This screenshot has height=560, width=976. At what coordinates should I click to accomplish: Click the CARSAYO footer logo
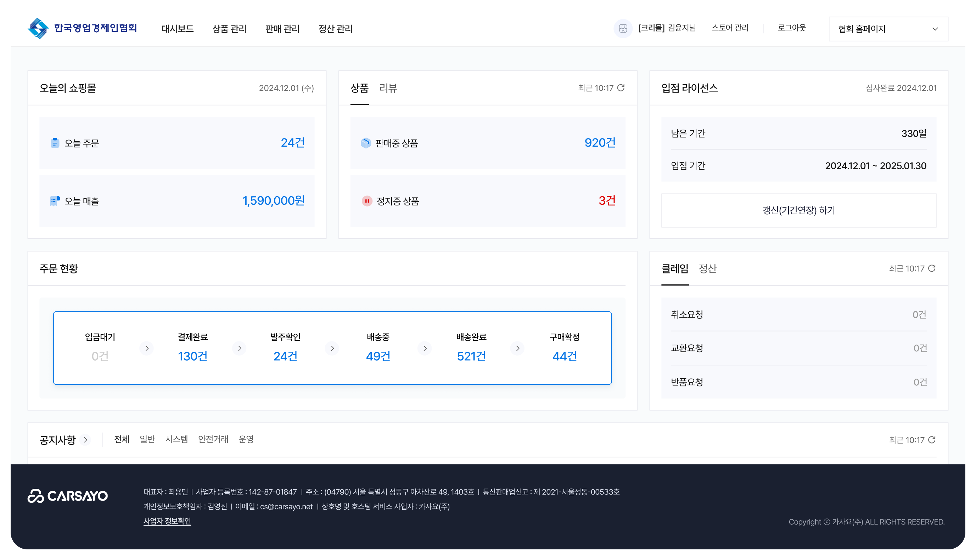[x=68, y=496]
